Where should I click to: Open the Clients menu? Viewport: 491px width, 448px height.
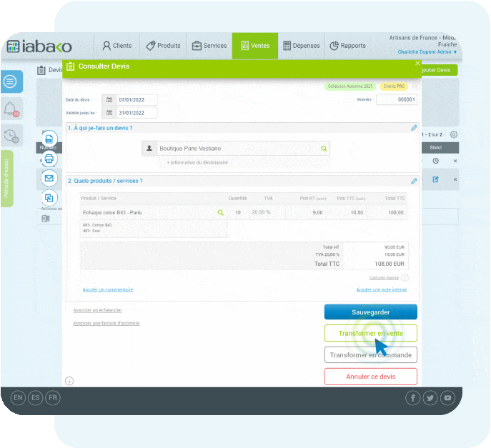(x=117, y=46)
